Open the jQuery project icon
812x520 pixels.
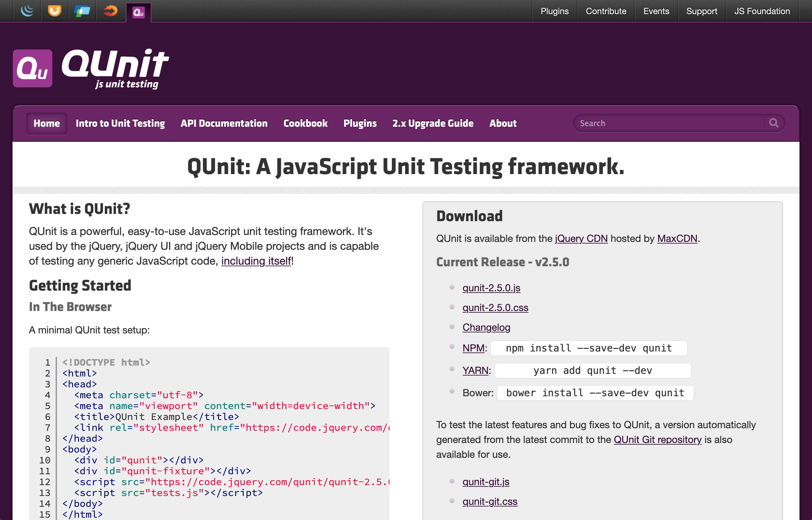27,11
